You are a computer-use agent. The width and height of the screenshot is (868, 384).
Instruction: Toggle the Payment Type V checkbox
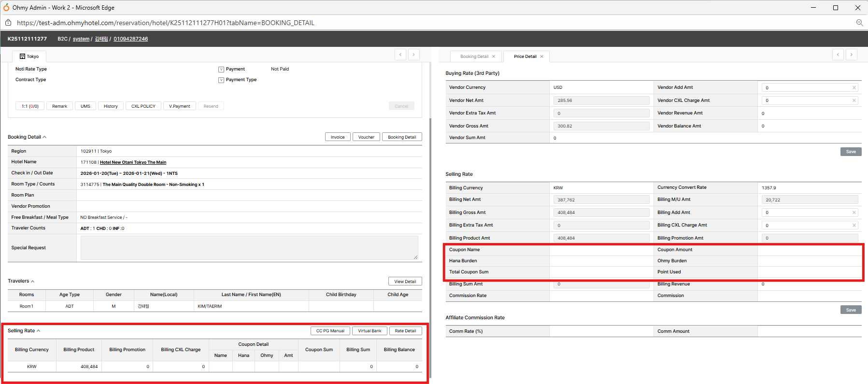click(221, 80)
